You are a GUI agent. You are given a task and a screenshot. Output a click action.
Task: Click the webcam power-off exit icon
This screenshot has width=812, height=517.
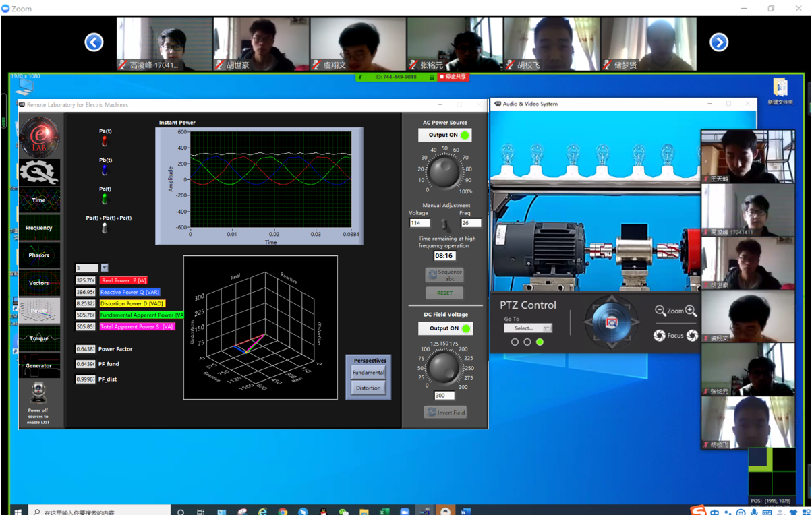[x=38, y=393]
